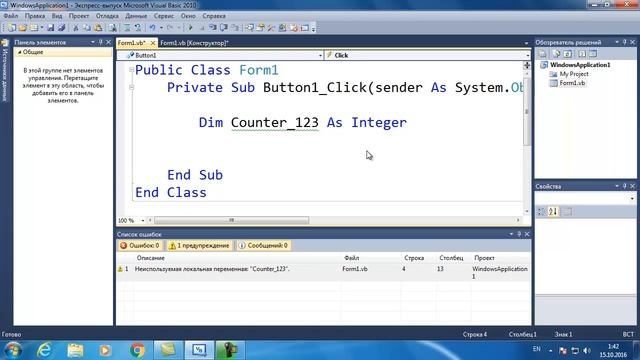This screenshot has width=640, height=360.
Task: Click the Undo arrow toolbar icon
Action: pos(152,28)
